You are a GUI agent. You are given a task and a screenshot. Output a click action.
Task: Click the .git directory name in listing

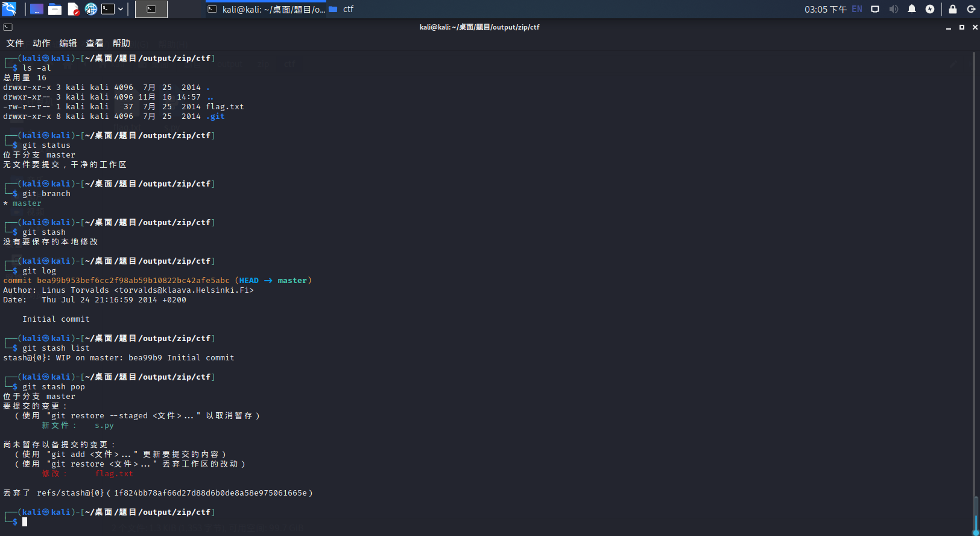click(215, 116)
